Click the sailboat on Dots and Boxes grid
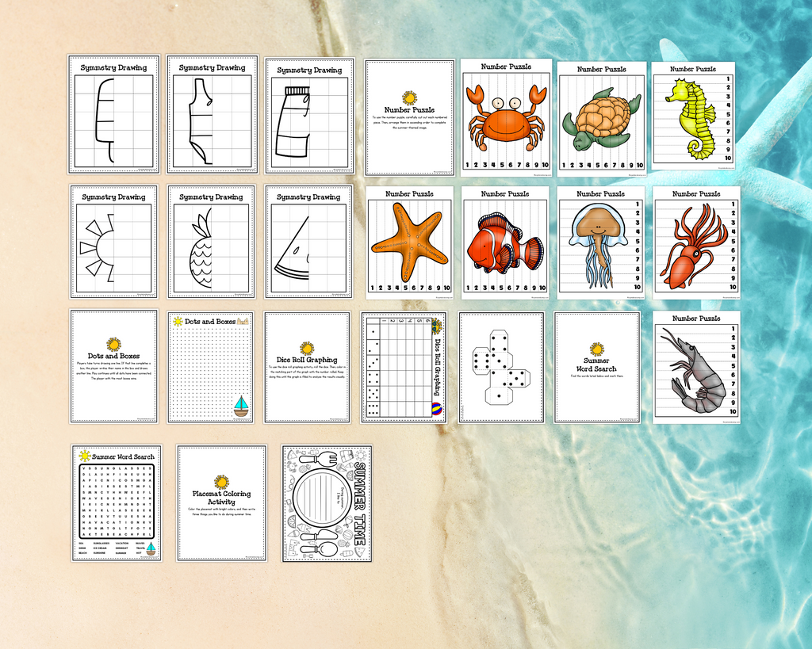812x649 pixels. pos(241,406)
